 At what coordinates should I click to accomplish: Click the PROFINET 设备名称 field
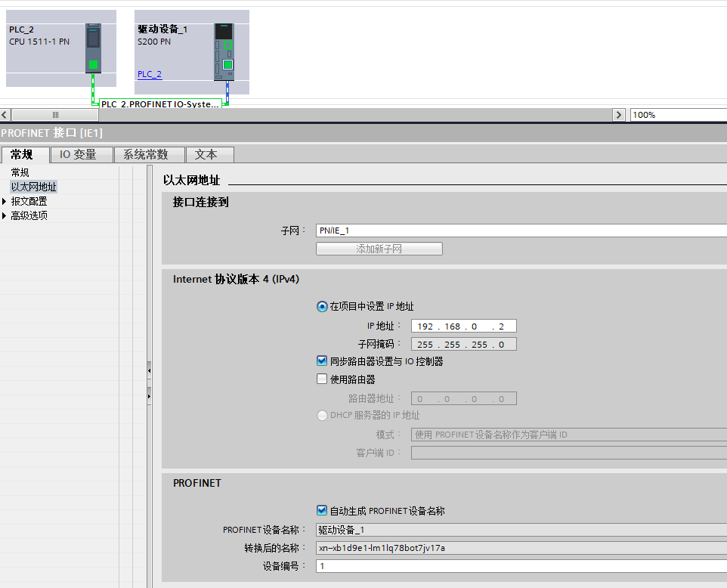click(521, 530)
